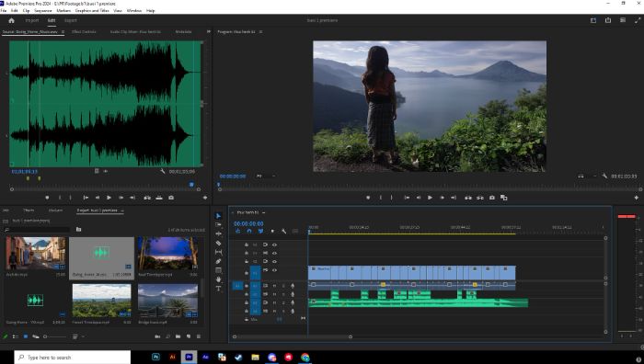Screen dimensions: 644x364
Task: Click Lift button in Program monitor
Action: [x=468, y=198]
